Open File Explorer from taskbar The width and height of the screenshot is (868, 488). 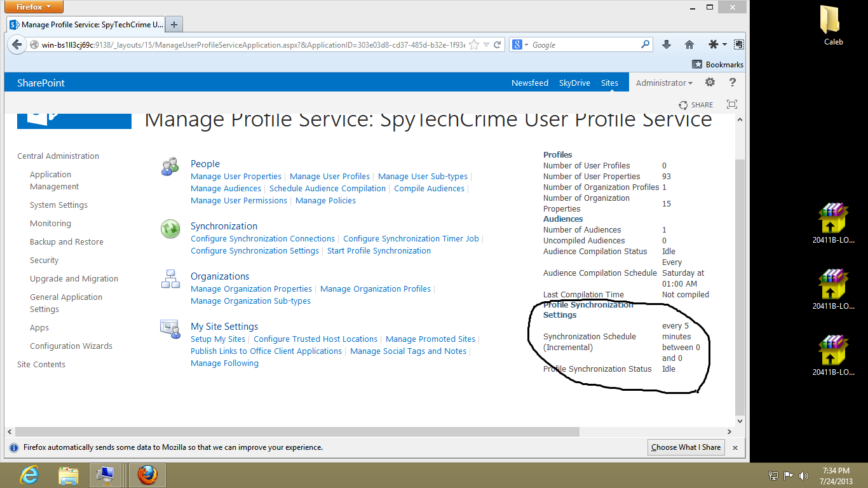click(x=68, y=475)
